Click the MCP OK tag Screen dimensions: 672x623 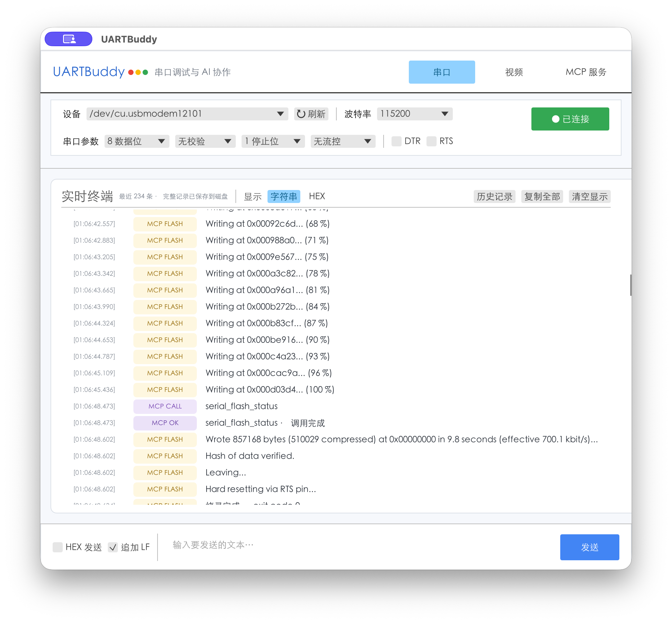coord(165,423)
